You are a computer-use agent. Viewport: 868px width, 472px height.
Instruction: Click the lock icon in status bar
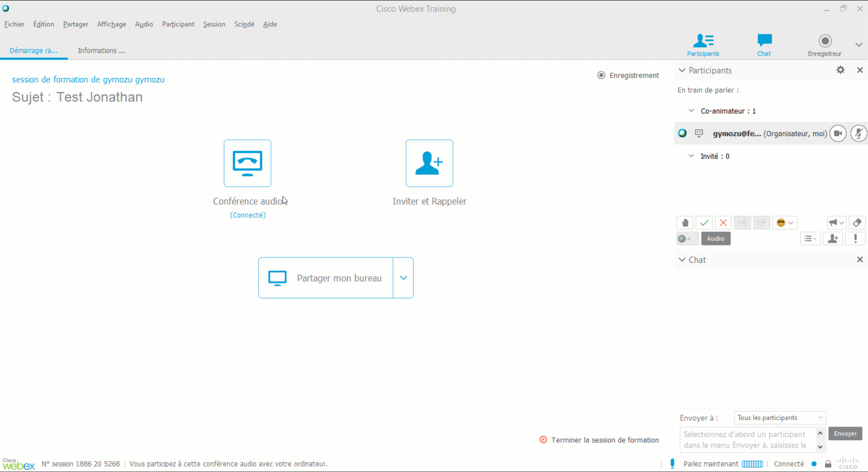click(x=828, y=464)
